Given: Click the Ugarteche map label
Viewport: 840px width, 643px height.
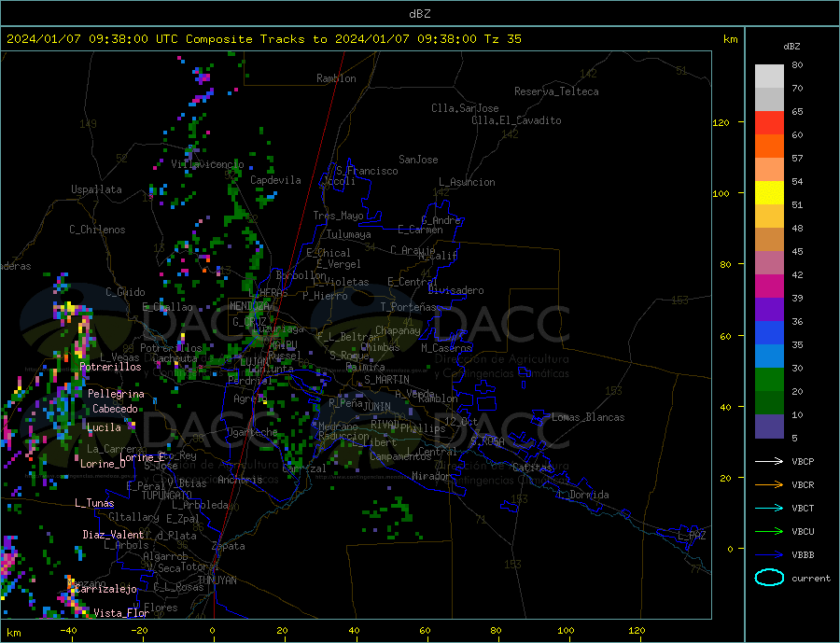Looking at the screenshot, I should click(252, 432).
